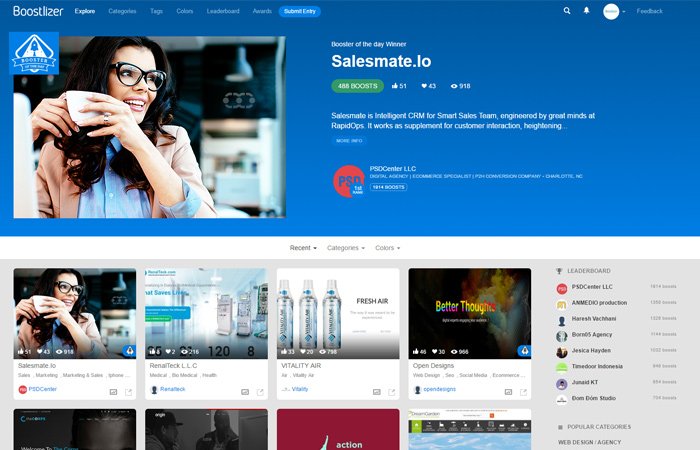Open opendesigns author link
The image size is (700, 450).
pyautogui.click(x=439, y=389)
